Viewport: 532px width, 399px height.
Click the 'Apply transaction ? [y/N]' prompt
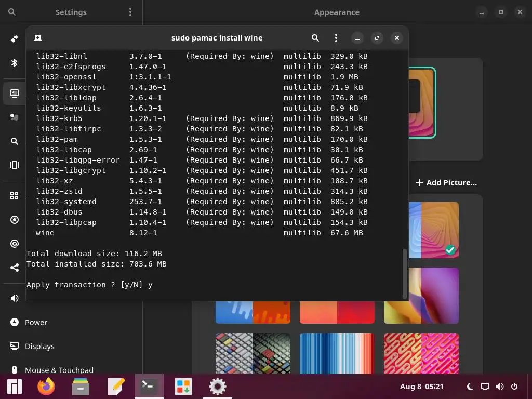click(85, 285)
